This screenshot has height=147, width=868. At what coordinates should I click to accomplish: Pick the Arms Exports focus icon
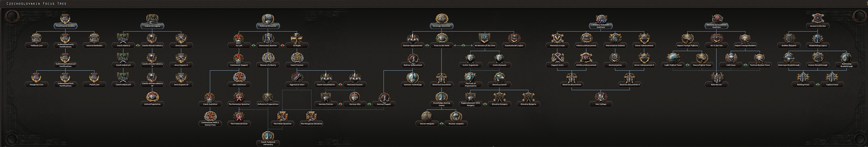point(181,38)
